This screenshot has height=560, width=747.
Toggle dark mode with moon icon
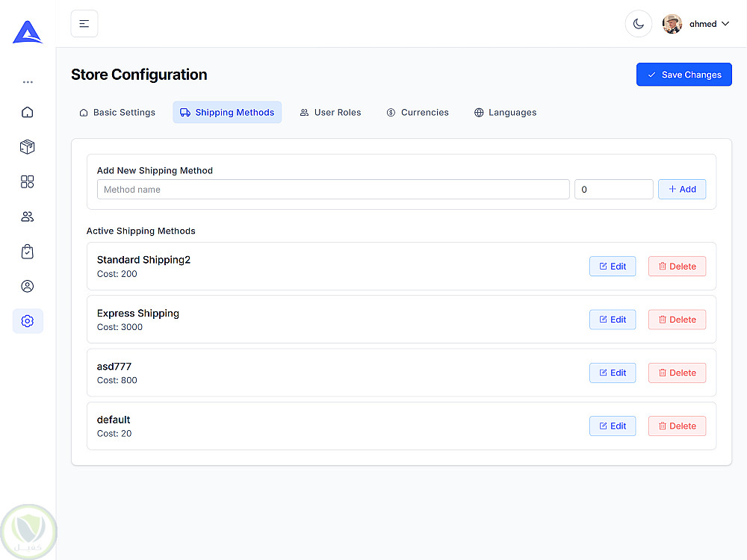point(639,24)
